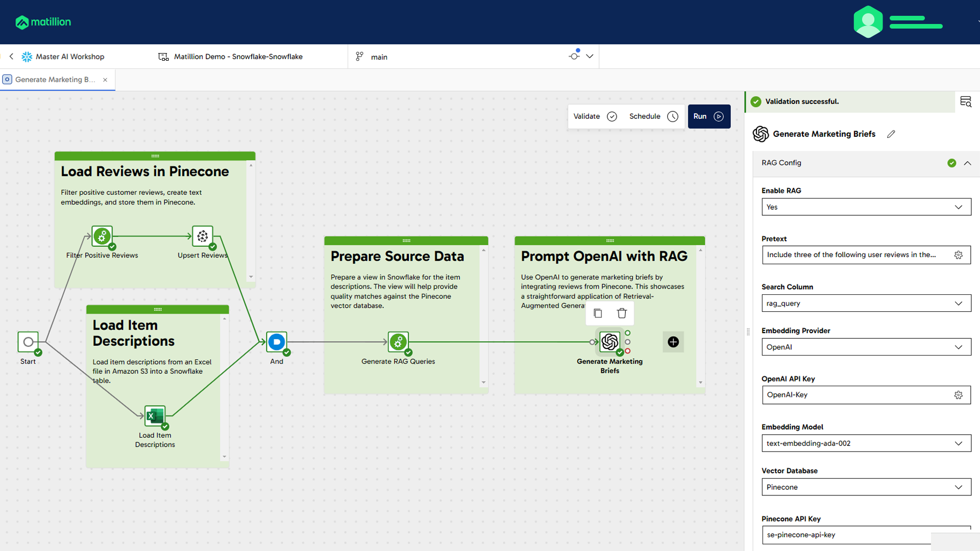Image resolution: width=980 pixels, height=551 pixels.
Task: Click the Load Item Descriptions Excel icon
Action: click(155, 416)
